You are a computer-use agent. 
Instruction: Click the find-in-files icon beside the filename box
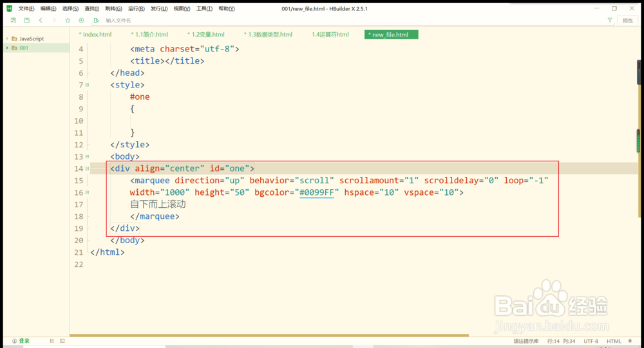pyautogui.click(x=96, y=20)
